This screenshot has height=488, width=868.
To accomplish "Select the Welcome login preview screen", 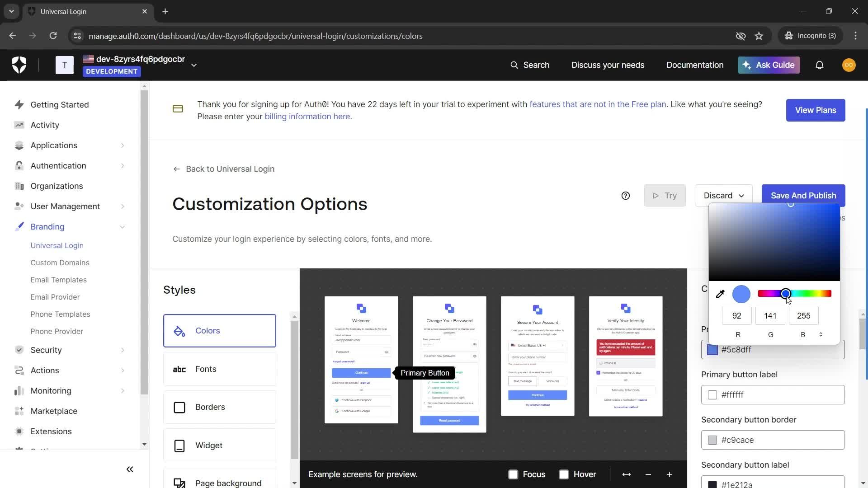I will [x=361, y=360].
